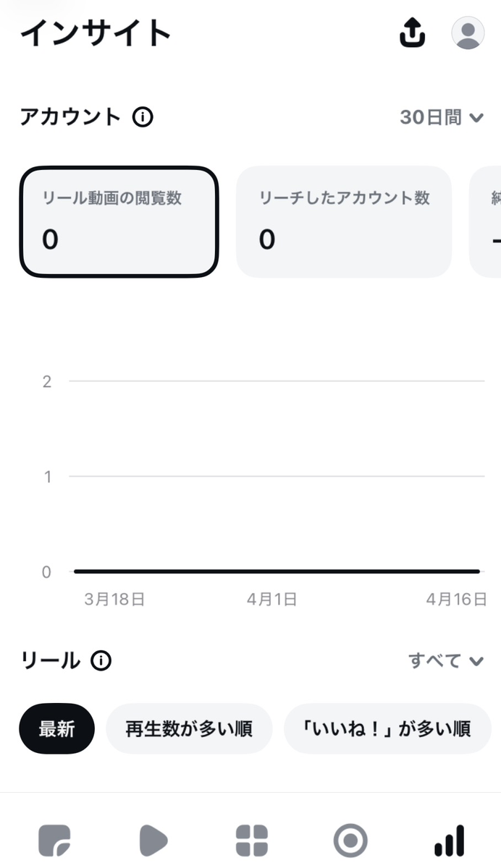501x868 pixels.
Task: Expand the すべて filter dropdown
Action: pos(445,660)
